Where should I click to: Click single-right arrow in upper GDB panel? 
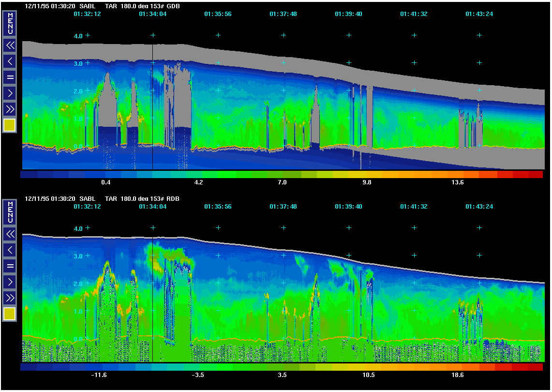[x=10, y=93]
